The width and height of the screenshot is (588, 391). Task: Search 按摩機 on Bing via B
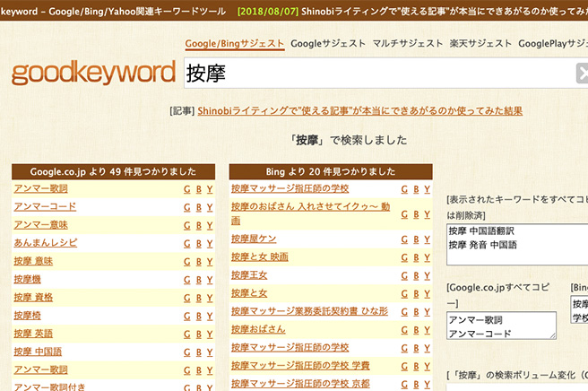pyautogui.click(x=199, y=280)
